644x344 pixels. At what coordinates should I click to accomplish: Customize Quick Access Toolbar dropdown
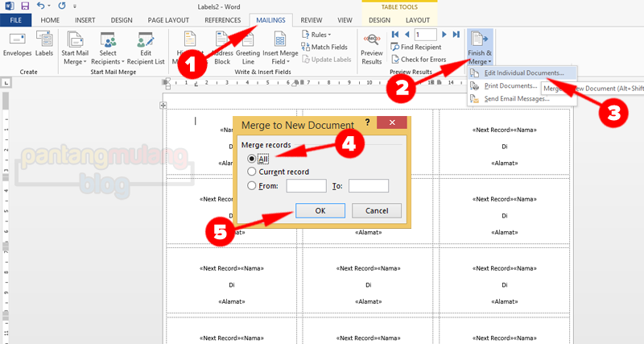click(x=75, y=6)
